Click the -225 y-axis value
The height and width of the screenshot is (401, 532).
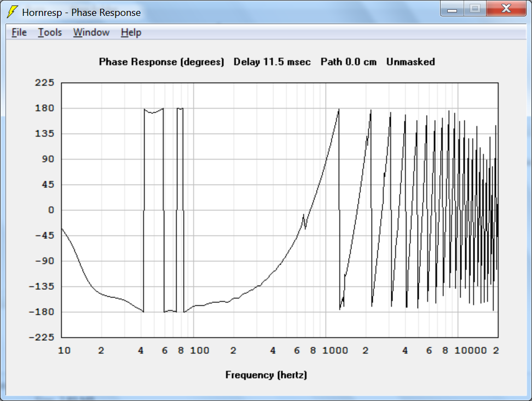42,337
